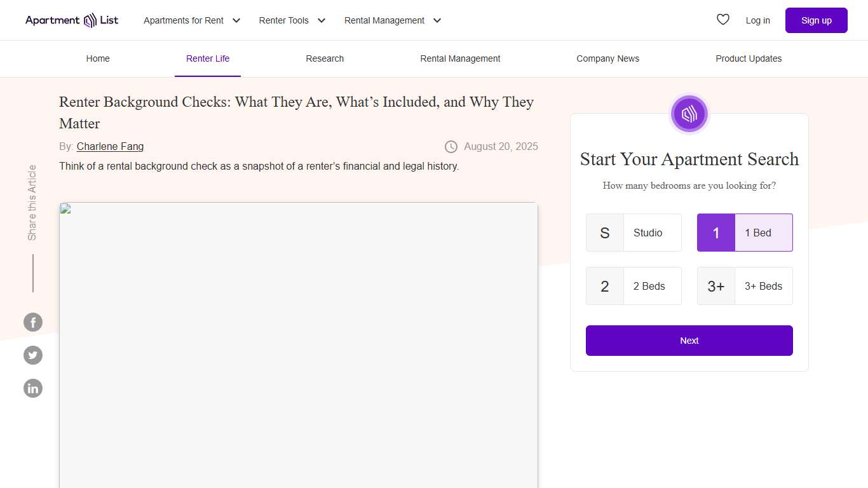Deselect the highlighted 1 Bed option
The height and width of the screenshot is (488, 868).
click(x=744, y=233)
